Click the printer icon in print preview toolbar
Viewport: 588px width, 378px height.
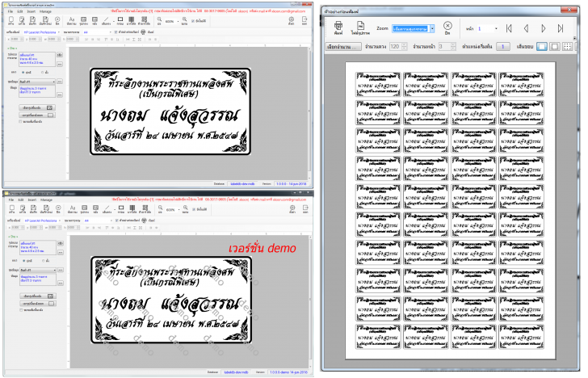(338, 26)
